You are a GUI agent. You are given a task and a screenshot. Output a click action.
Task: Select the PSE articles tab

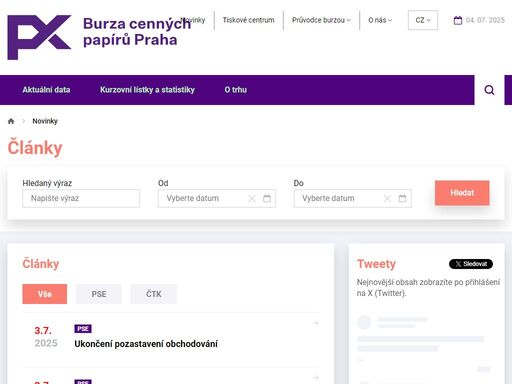point(99,294)
